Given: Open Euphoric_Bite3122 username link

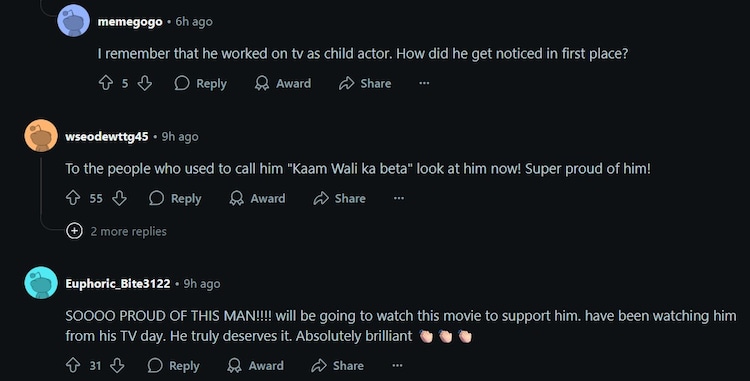Looking at the screenshot, I should click(x=118, y=283).
